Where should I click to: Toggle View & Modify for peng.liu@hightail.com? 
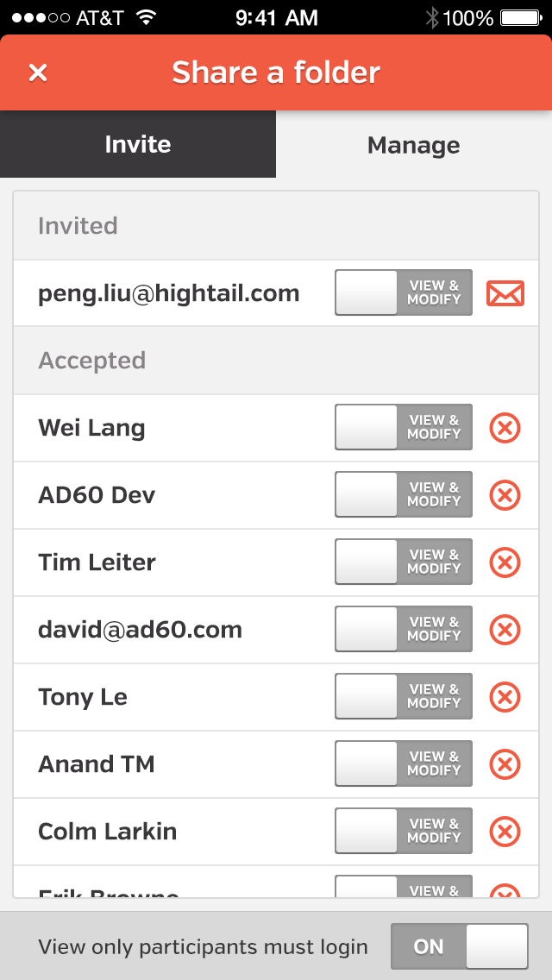click(x=404, y=293)
